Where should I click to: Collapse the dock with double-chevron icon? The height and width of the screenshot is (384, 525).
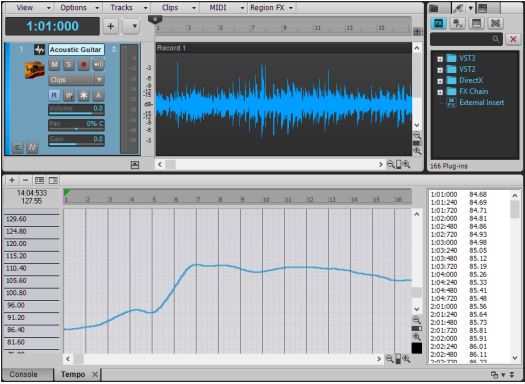512,375
